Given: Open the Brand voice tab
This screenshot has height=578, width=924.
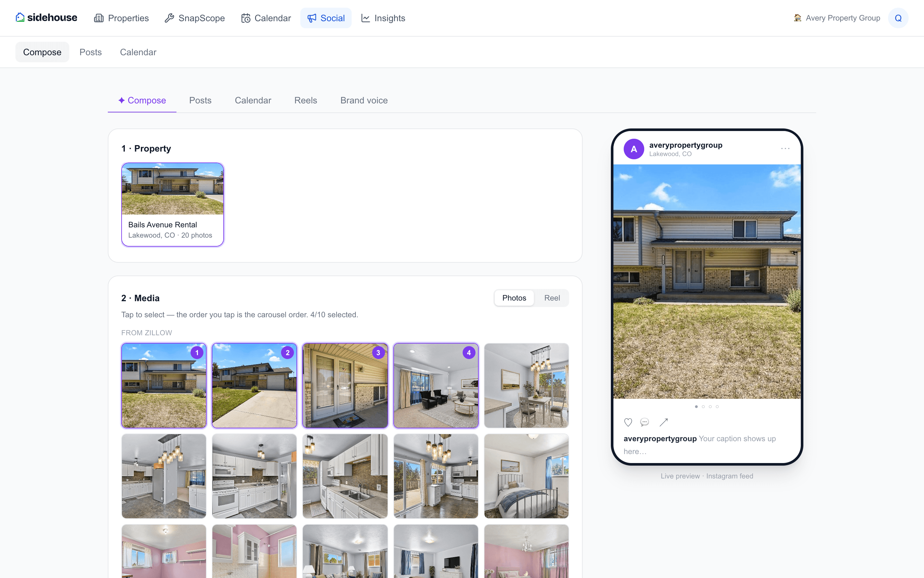Looking at the screenshot, I should [364, 100].
